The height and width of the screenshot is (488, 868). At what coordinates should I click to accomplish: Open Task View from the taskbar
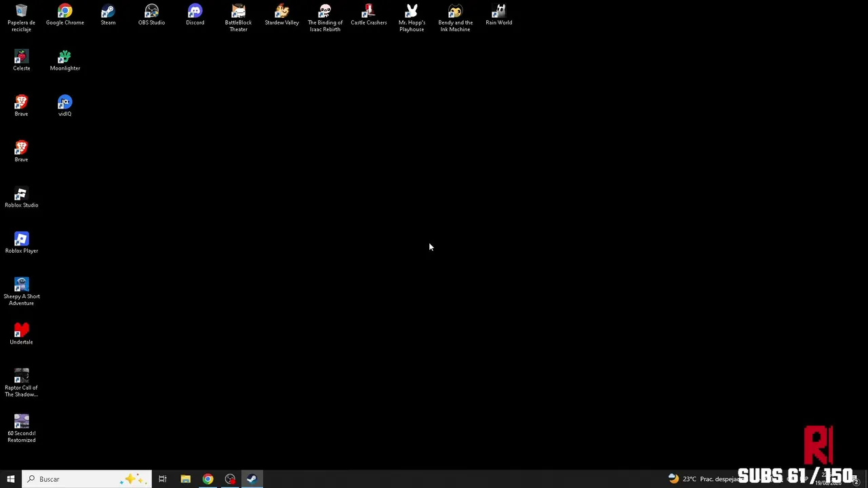(x=163, y=479)
